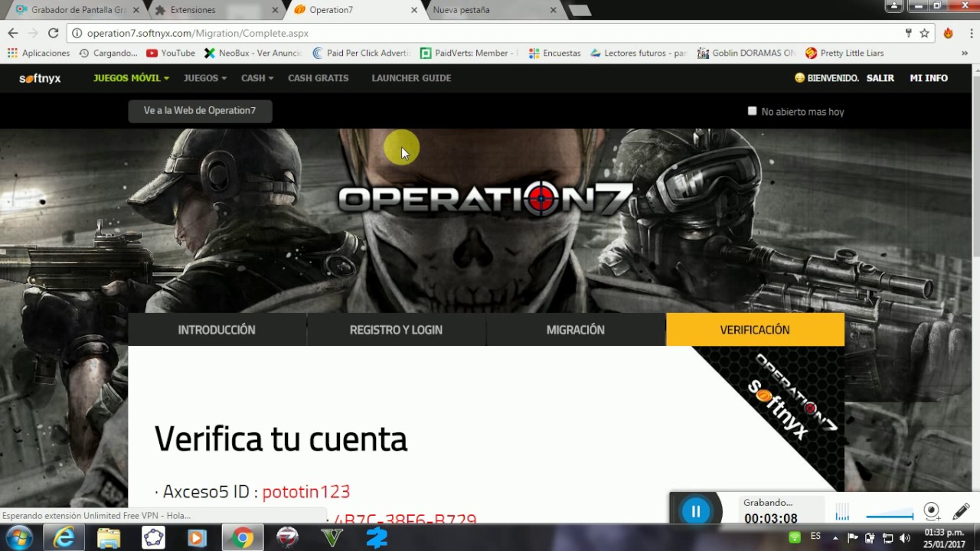Image resolution: width=980 pixels, height=551 pixels.
Task: Bookmark this page with the star icon
Action: point(924,33)
